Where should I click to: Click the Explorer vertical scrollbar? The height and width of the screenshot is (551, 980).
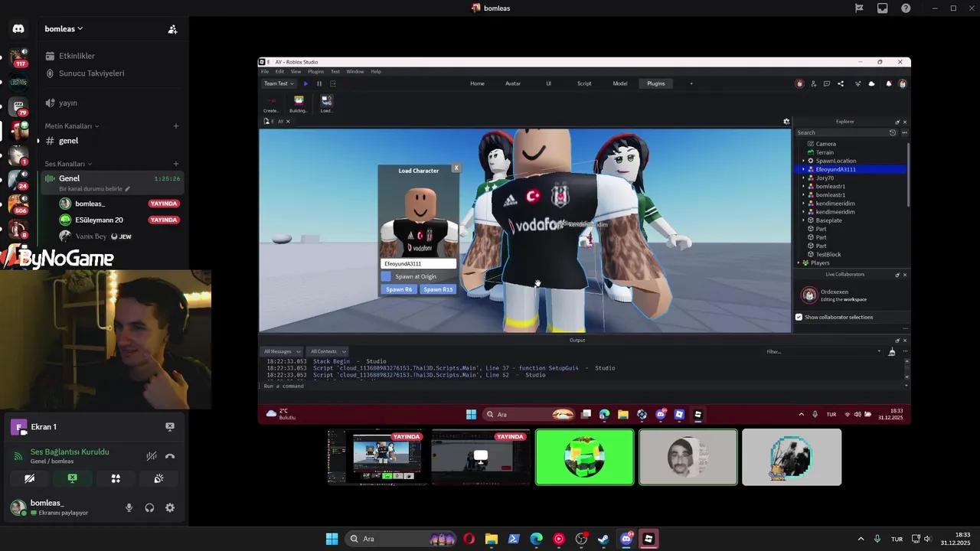coord(909,174)
